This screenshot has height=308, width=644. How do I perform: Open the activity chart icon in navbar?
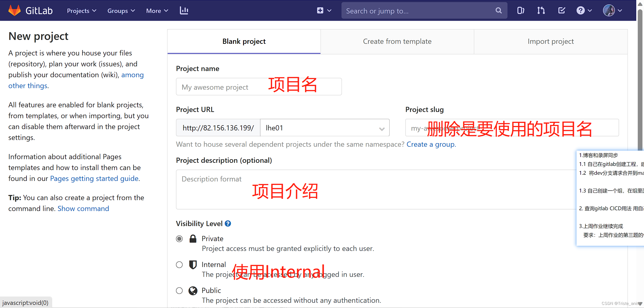[184, 11]
